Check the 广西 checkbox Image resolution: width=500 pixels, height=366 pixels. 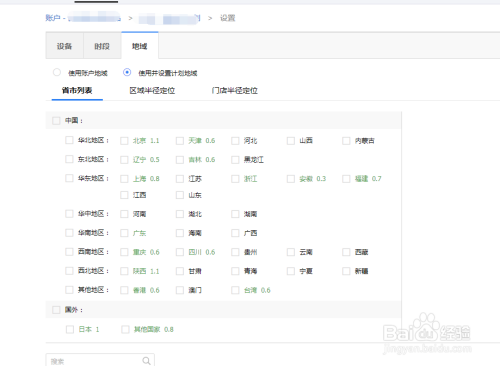coord(235,233)
